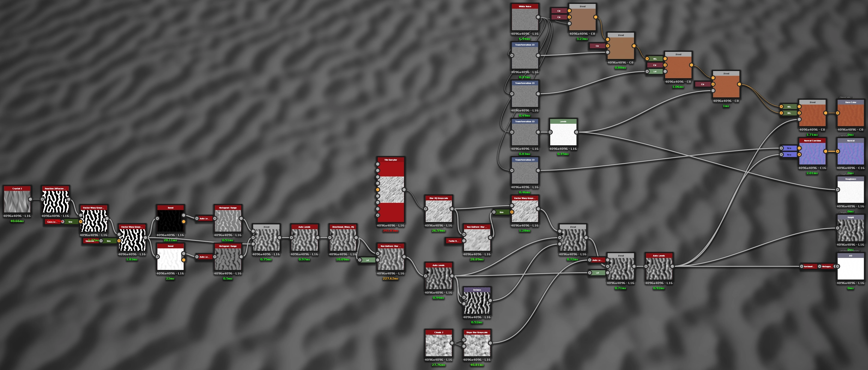Select the collapsed Perlin Noise node

(453, 241)
